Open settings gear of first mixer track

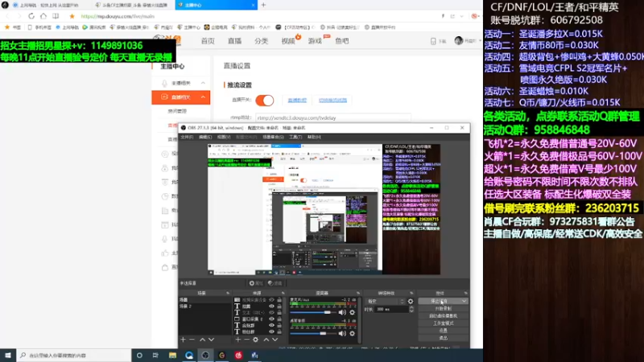(352, 312)
